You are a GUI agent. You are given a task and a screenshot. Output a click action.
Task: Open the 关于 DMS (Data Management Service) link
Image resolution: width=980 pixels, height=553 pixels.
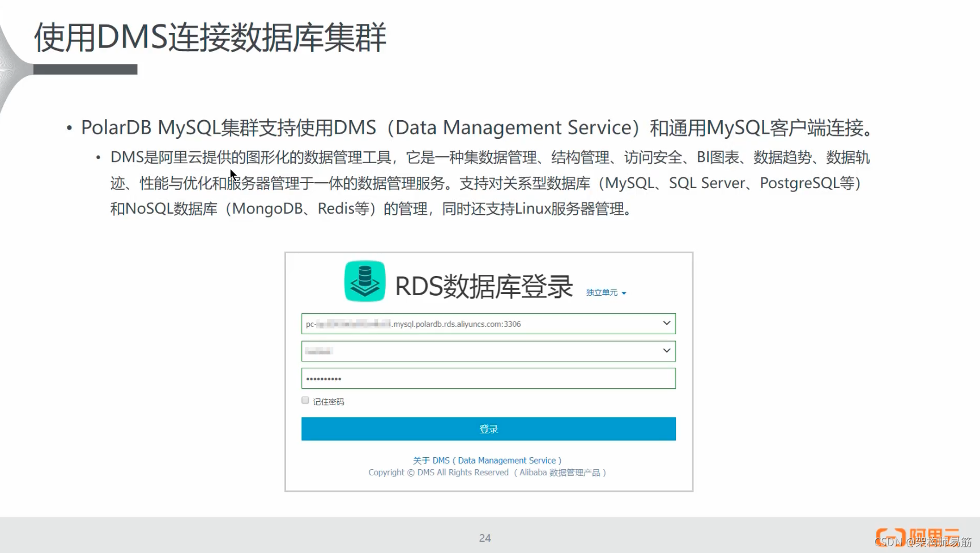coord(487,461)
